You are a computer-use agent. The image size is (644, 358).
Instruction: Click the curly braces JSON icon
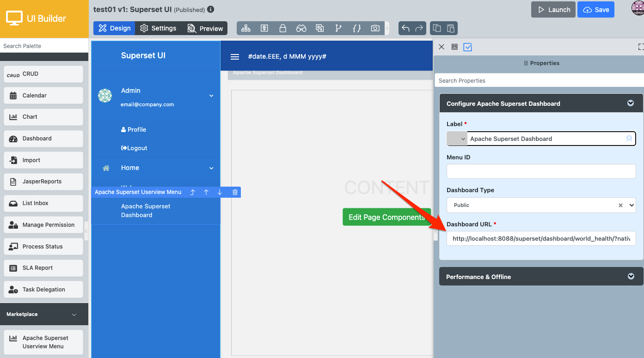[356, 28]
